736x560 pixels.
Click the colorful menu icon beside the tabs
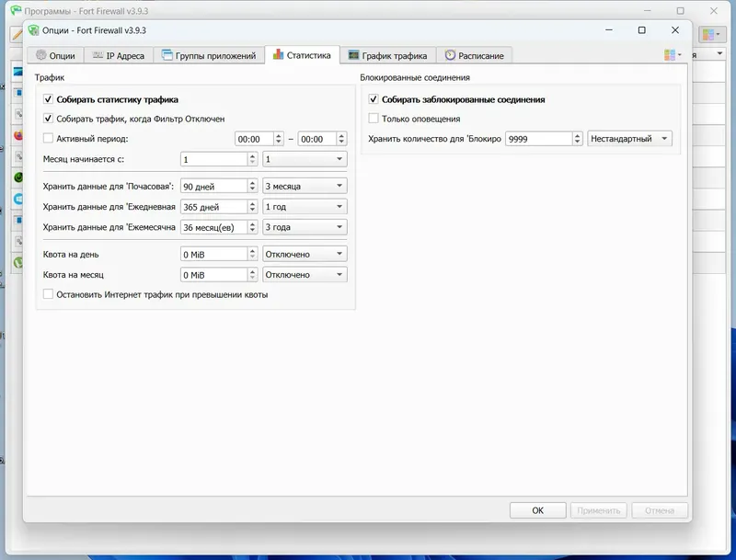pos(673,55)
